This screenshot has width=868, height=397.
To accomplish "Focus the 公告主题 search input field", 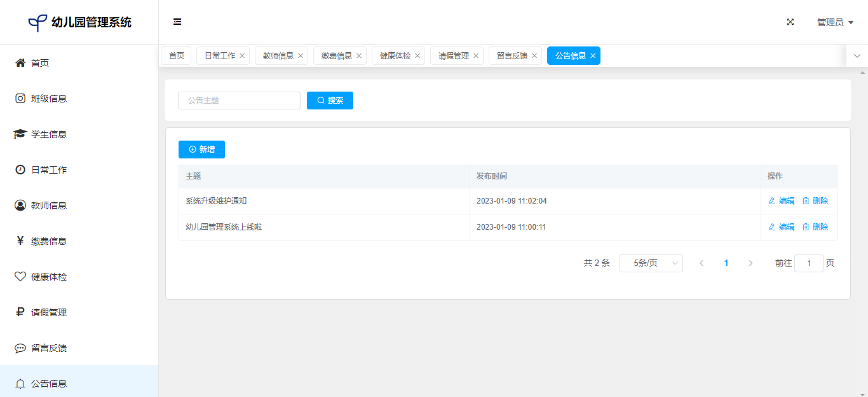I will [x=239, y=101].
